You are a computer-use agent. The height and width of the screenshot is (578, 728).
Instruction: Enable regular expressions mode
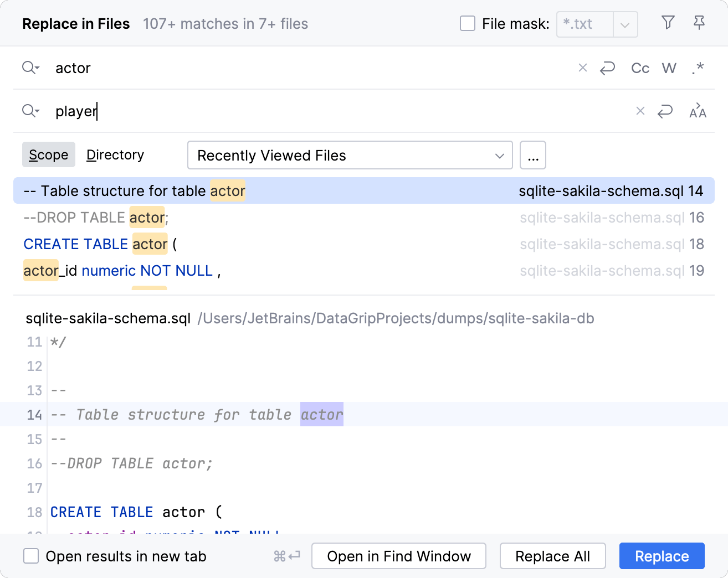[698, 68]
